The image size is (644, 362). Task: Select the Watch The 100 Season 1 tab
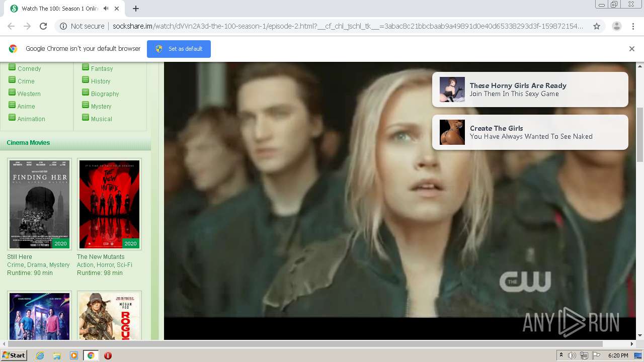65,9
